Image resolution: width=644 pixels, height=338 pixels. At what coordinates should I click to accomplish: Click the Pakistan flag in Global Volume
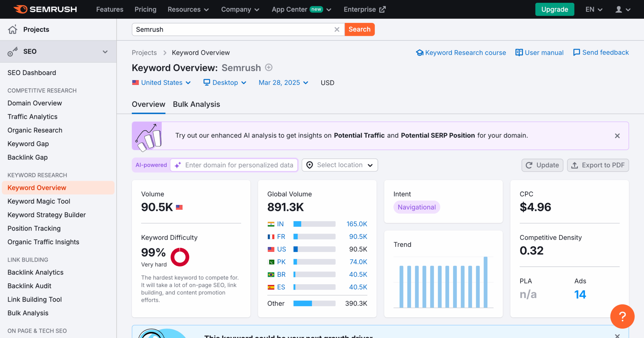[271, 262]
